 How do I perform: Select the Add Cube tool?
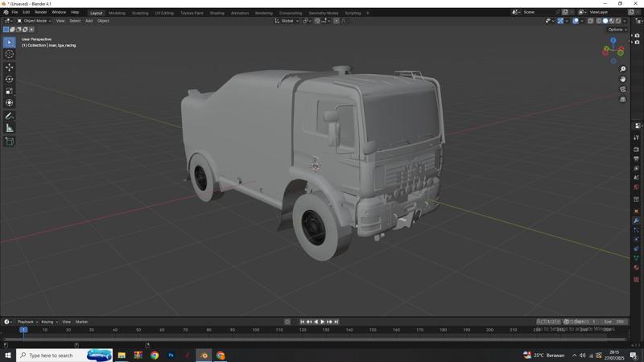click(9, 142)
